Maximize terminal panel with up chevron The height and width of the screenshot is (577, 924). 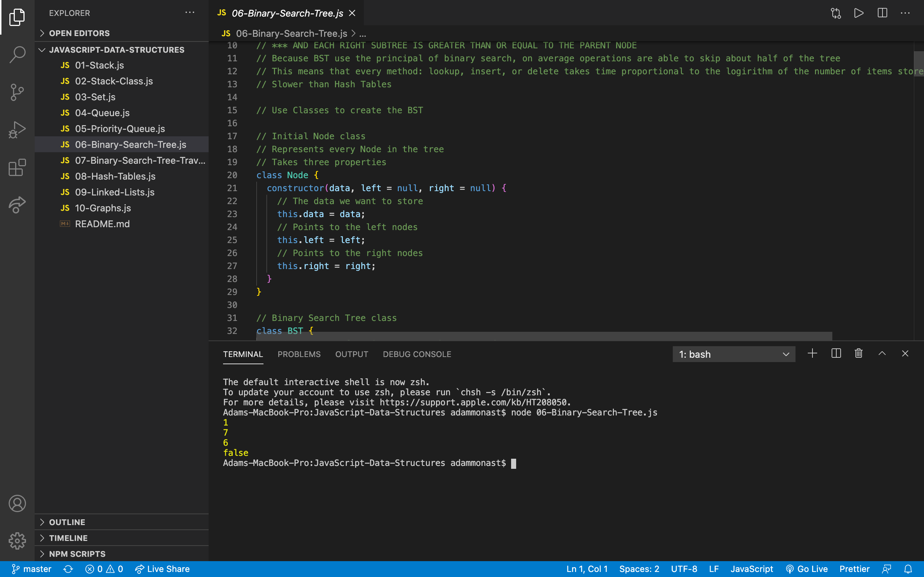point(882,353)
